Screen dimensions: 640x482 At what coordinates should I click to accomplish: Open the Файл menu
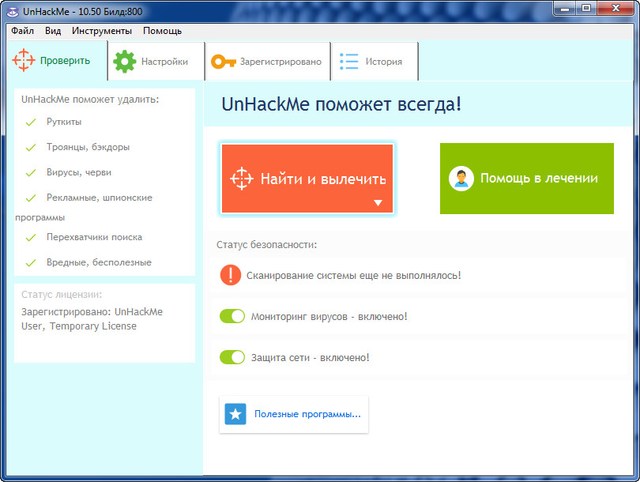click(x=22, y=31)
